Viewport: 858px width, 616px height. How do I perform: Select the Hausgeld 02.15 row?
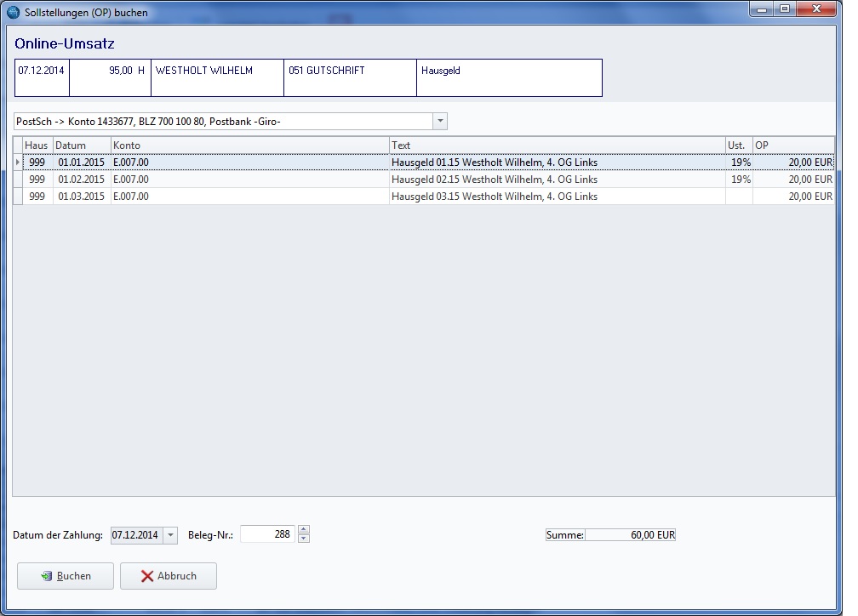(494, 180)
